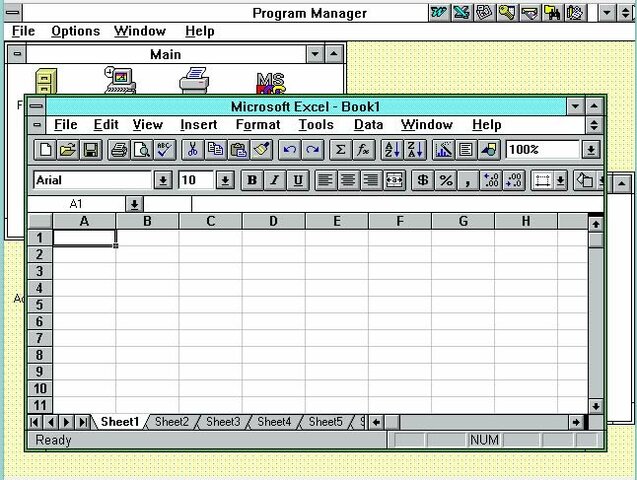Apply Percent Style icon

[x=446, y=180]
